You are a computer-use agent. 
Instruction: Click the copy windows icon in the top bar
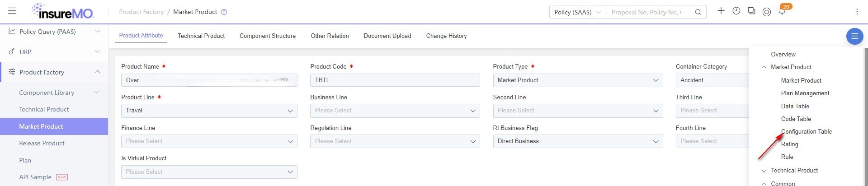pyautogui.click(x=751, y=11)
